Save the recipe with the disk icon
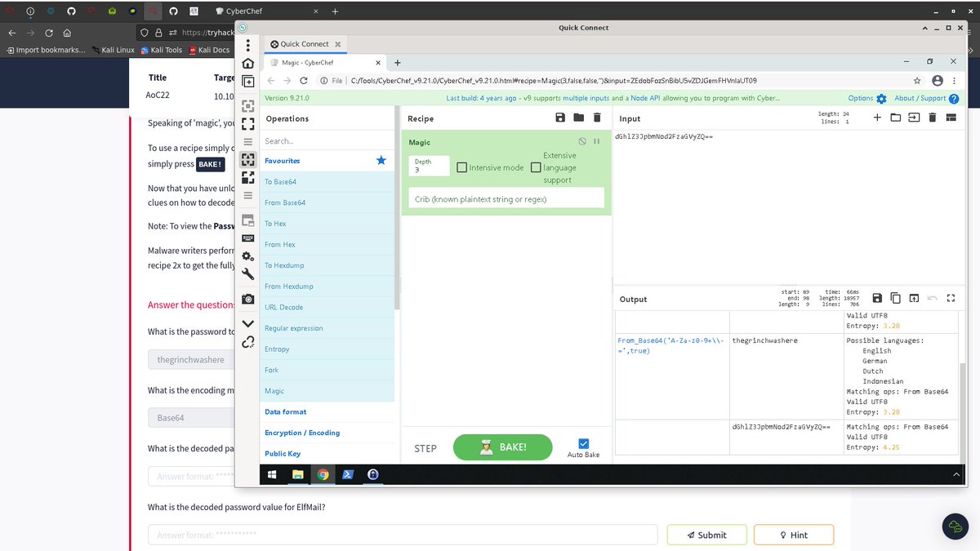Viewport: 980px width, 551px height. (560, 118)
